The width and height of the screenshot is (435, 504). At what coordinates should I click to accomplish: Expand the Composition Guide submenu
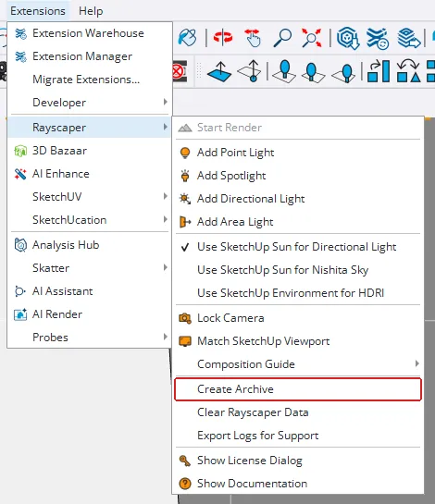click(x=298, y=364)
